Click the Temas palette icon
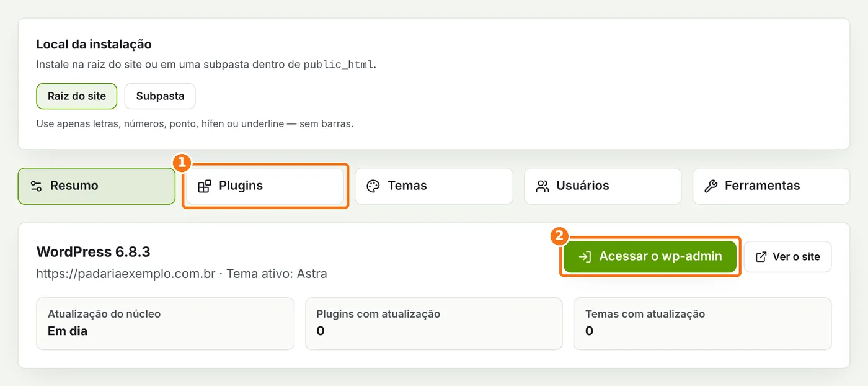868x386 pixels. [373, 186]
